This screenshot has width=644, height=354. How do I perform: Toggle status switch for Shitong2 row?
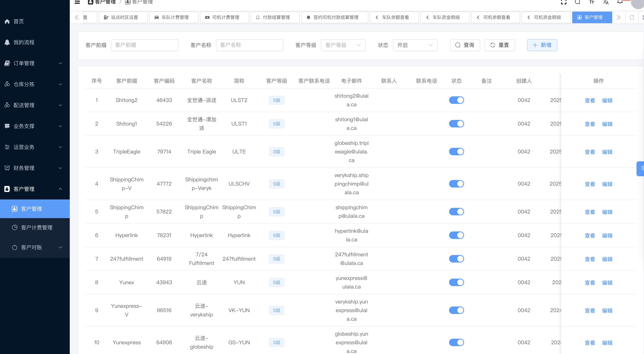[x=456, y=100]
